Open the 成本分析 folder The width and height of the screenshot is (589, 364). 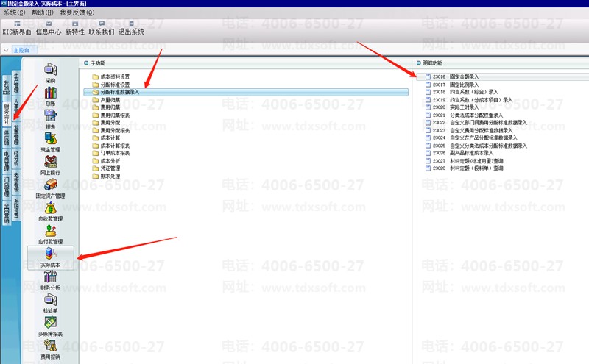click(106, 160)
